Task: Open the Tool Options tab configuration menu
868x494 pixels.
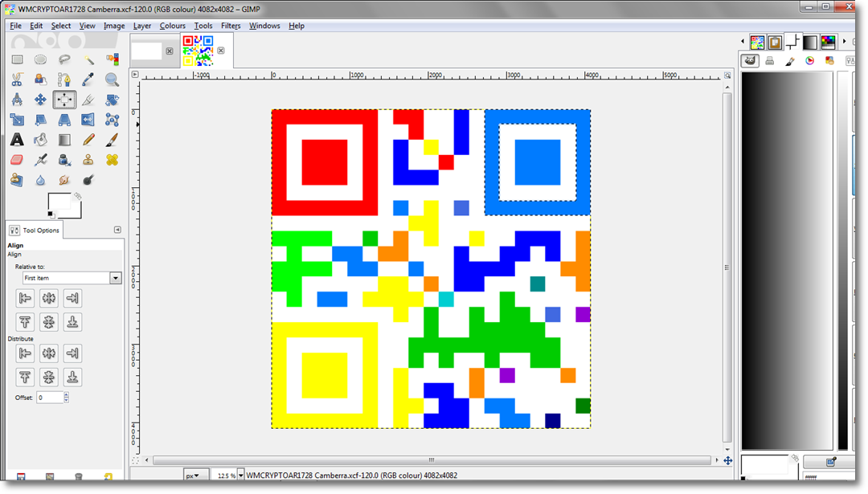Action: pyautogui.click(x=117, y=230)
